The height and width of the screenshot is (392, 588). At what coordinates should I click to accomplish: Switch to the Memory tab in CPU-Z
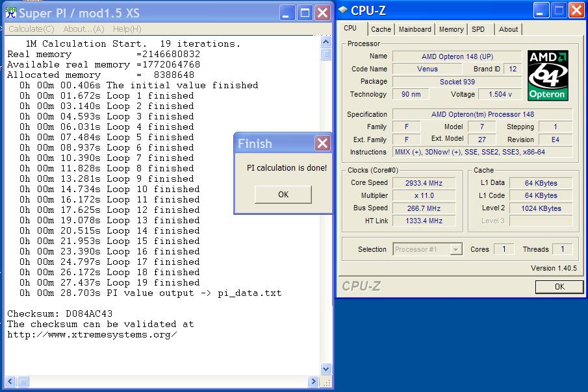point(451,29)
